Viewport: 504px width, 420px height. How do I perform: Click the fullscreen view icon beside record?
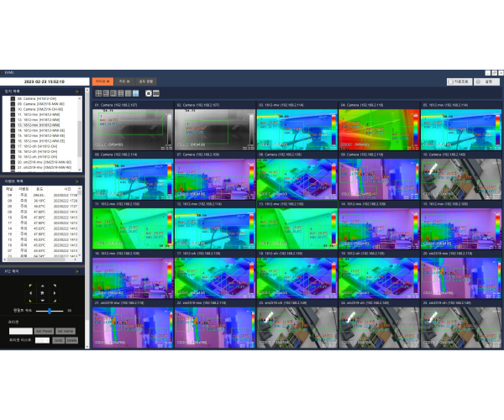point(156,93)
